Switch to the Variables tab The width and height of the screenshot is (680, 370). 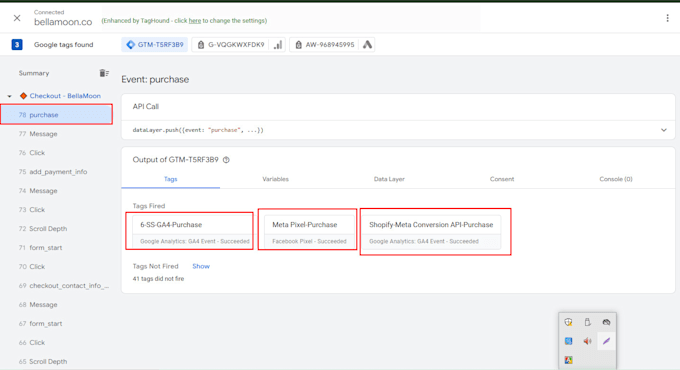[275, 179]
